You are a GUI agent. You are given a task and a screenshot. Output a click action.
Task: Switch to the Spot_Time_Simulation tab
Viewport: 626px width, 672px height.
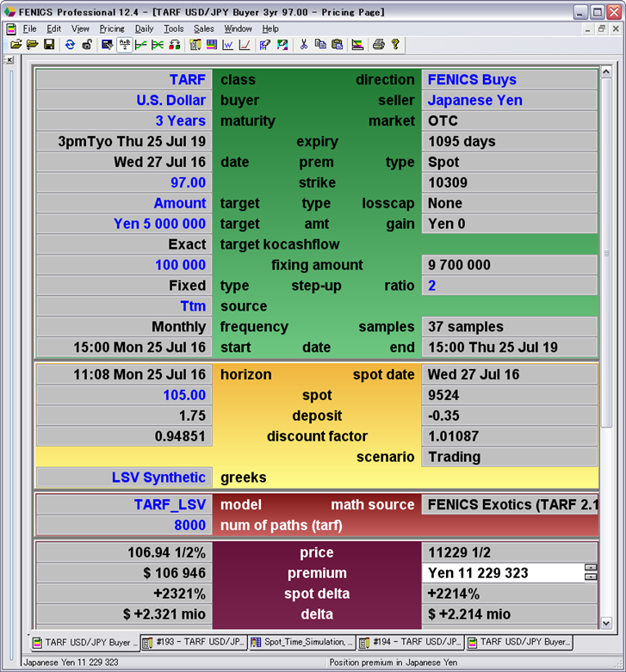[x=302, y=642]
